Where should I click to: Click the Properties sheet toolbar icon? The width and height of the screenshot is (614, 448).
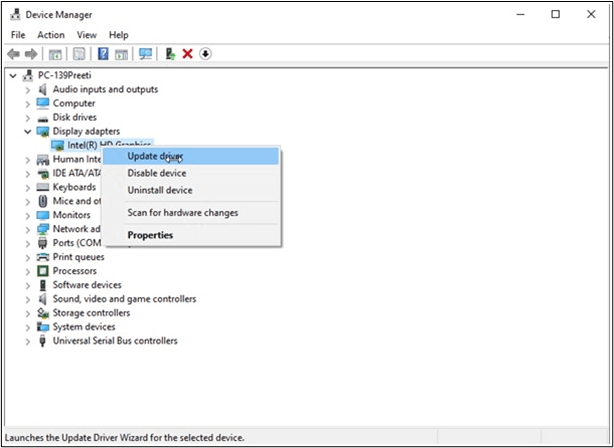(79, 54)
